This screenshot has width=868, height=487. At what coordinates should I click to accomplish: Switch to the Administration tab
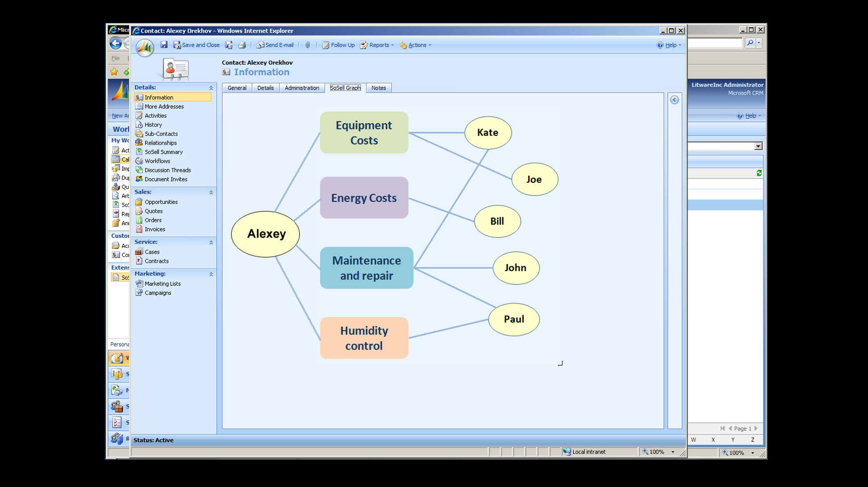[302, 88]
